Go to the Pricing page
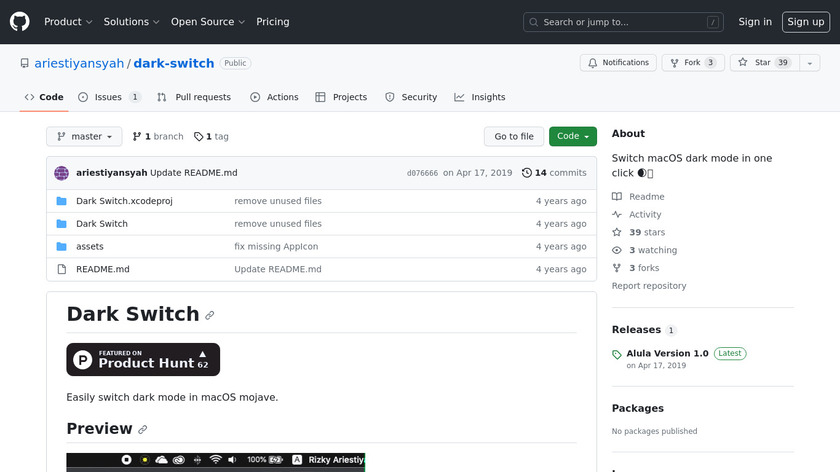This screenshot has height=472, width=840. click(x=273, y=22)
